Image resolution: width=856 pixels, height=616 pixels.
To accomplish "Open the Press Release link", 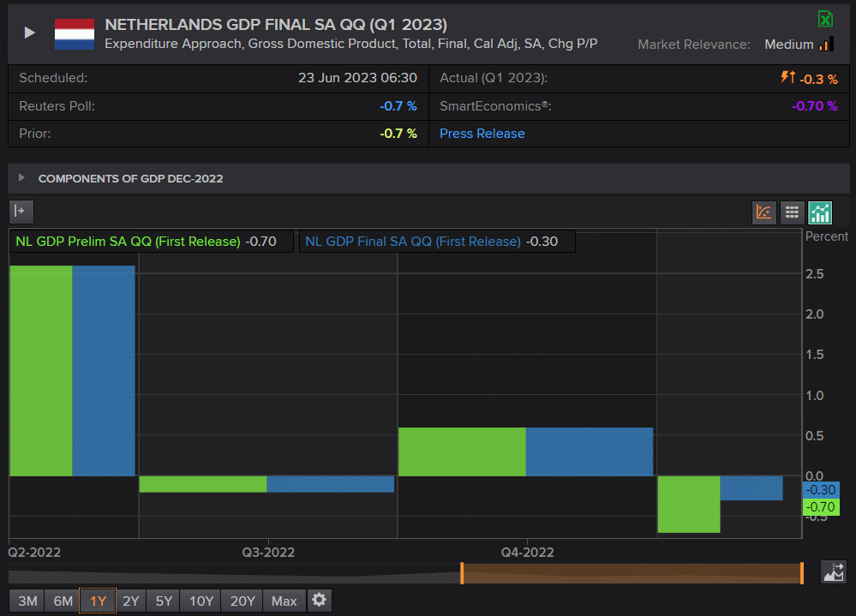I will (482, 134).
